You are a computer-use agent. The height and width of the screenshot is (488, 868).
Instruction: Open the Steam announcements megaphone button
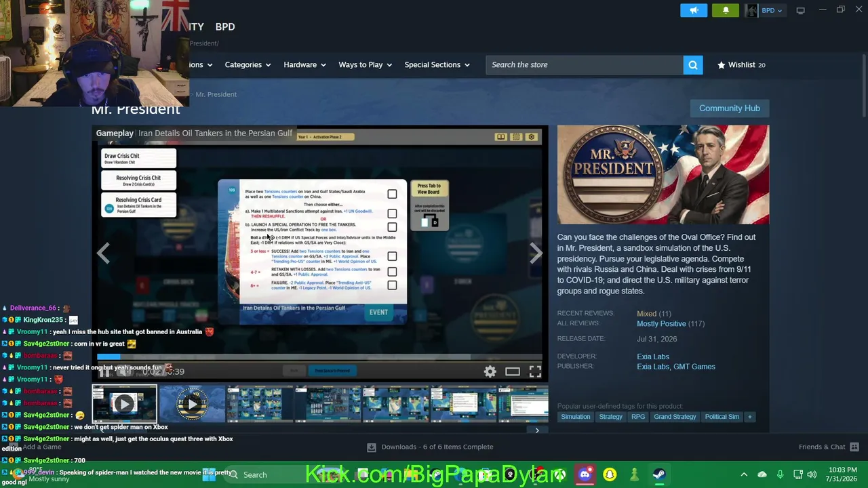(694, 10)
